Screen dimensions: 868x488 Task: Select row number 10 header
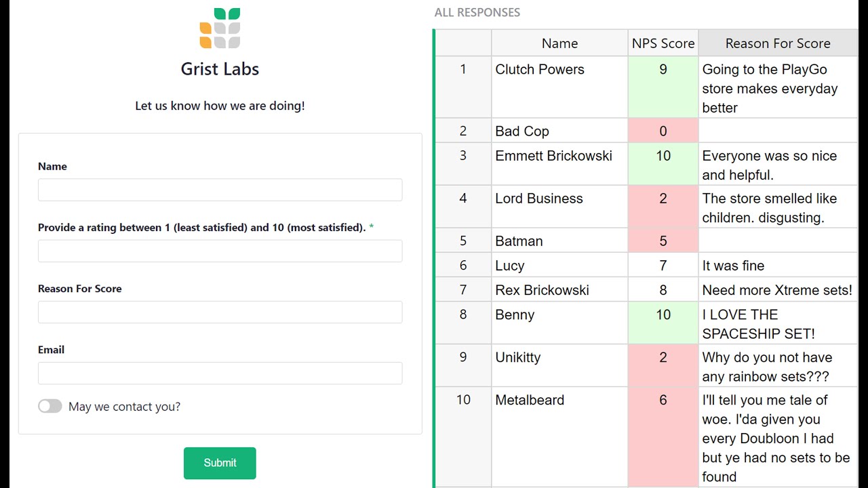463,400
